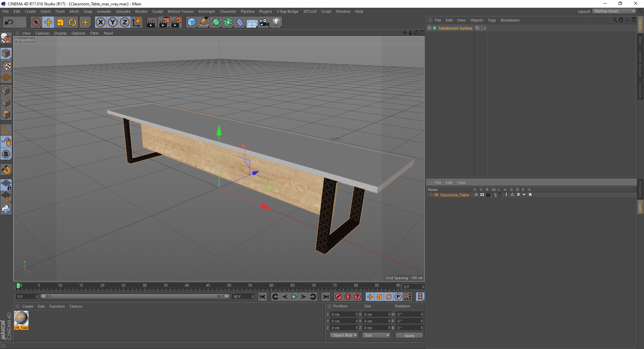Open the spline Pen tool

coord(204,22)
